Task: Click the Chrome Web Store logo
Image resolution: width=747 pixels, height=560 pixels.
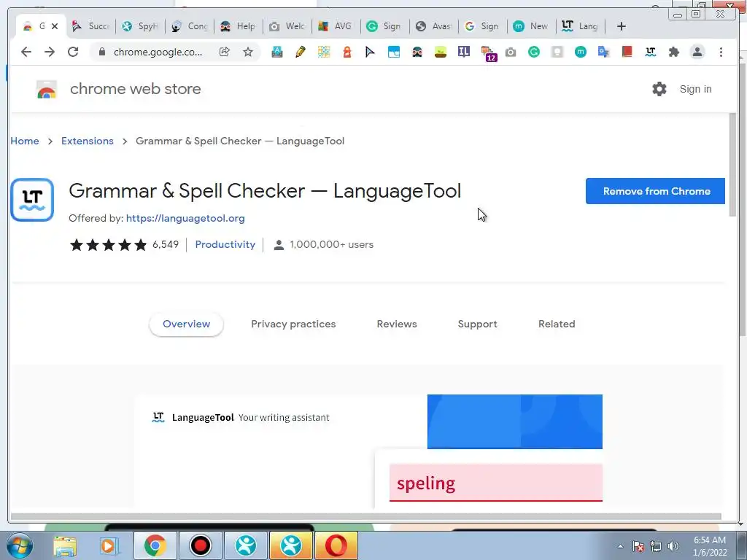Action: (47, 89)
